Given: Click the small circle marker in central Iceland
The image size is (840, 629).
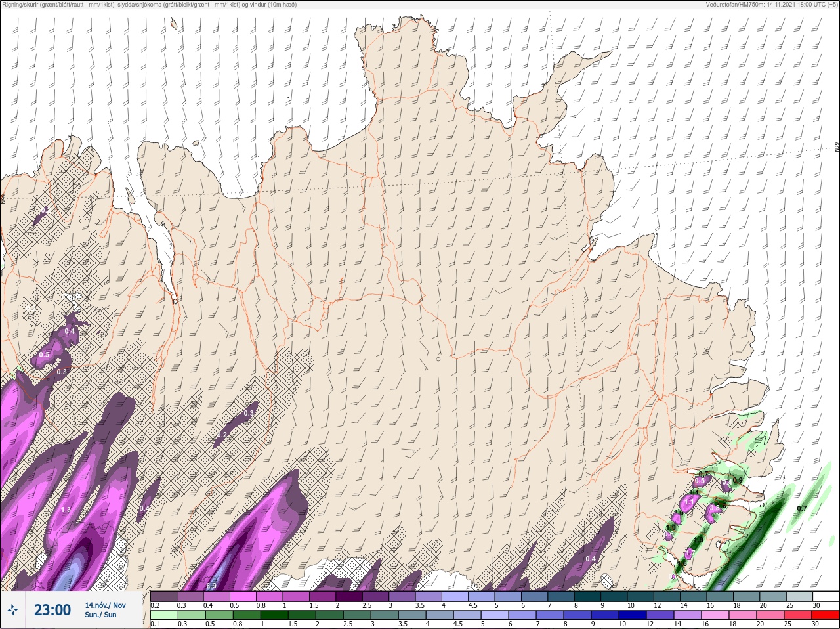Looking at the screenshot, I should (438, 359).
